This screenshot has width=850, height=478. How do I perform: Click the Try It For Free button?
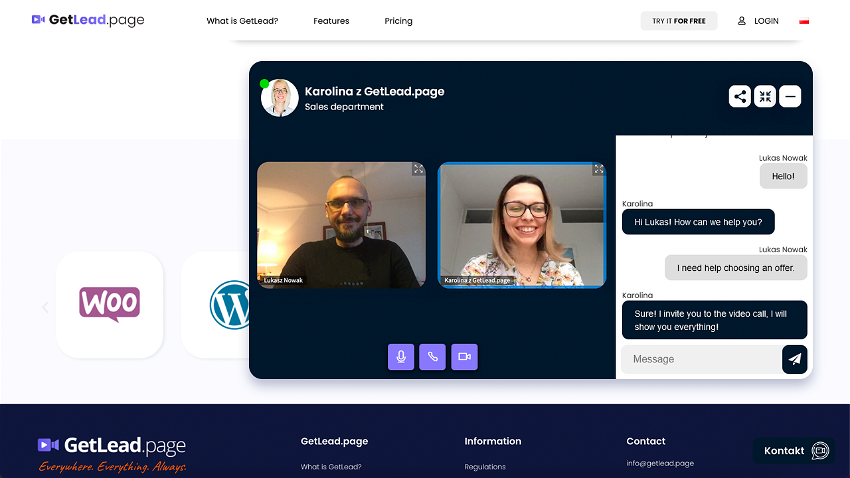pyautogui.click(x=679, y=21)
